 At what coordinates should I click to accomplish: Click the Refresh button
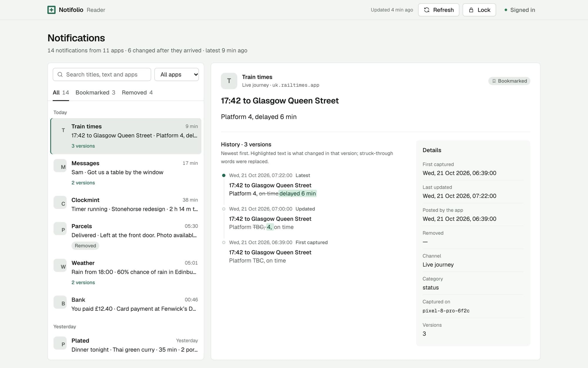click(x=439, y=10)
